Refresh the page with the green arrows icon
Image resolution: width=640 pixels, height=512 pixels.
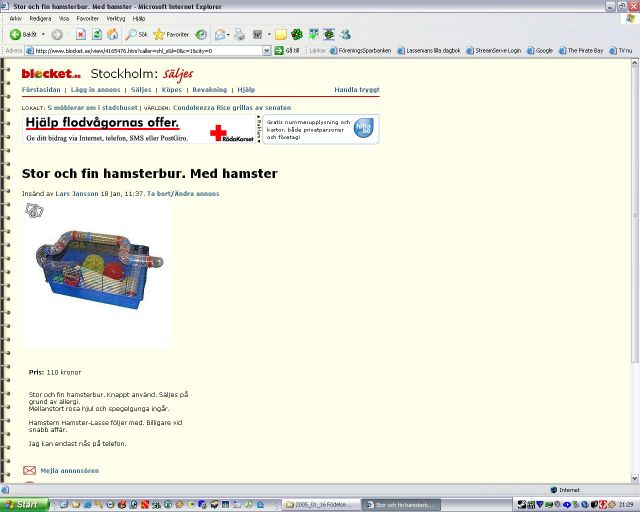point(97,35)
